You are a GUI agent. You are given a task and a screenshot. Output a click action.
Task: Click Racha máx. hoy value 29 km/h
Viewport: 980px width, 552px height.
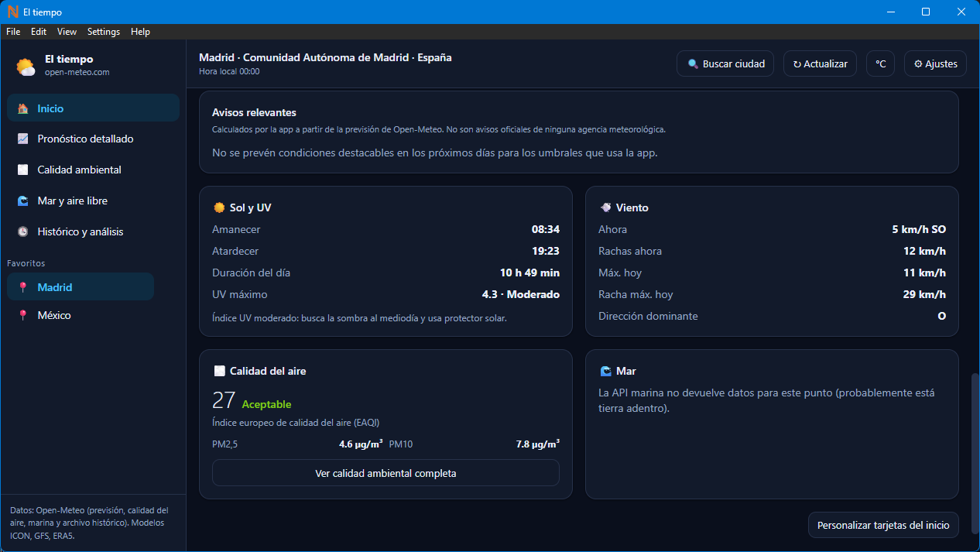click(x=924, y=294)
